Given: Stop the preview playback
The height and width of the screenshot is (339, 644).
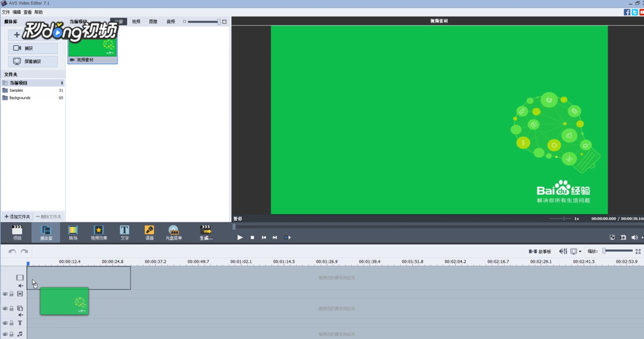Looking at the screenshot, I should 252,237.
